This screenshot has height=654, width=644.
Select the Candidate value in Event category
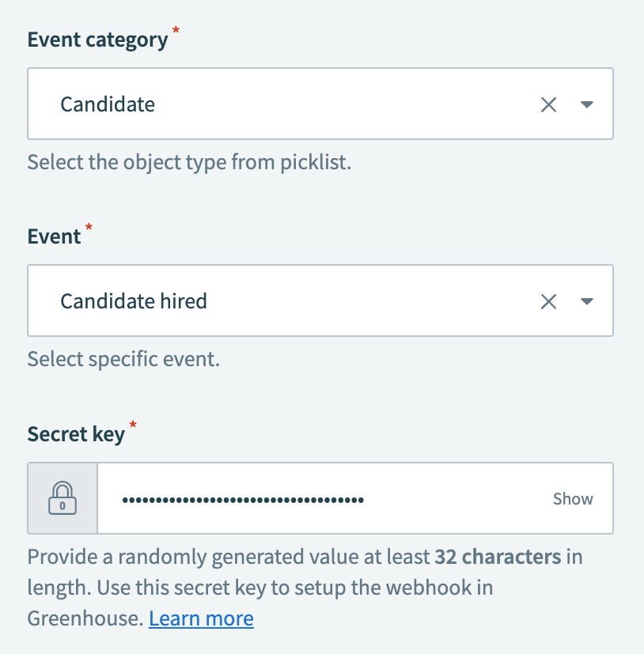click(108, 104)
